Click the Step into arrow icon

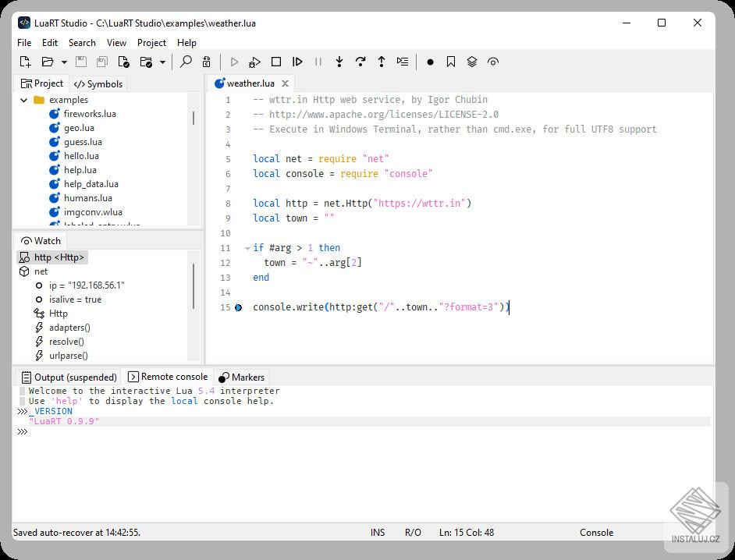[x=339, y=62]
